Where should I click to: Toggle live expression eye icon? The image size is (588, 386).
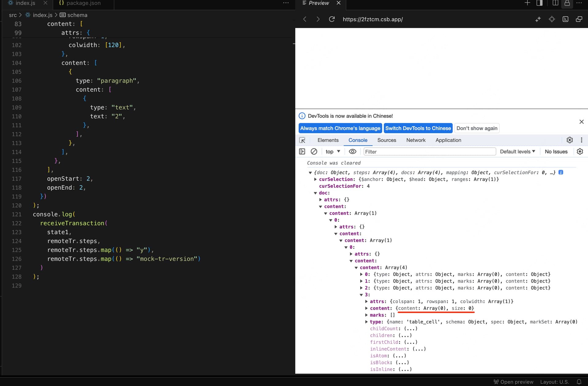pyautogui.click(x=352, y=151)
